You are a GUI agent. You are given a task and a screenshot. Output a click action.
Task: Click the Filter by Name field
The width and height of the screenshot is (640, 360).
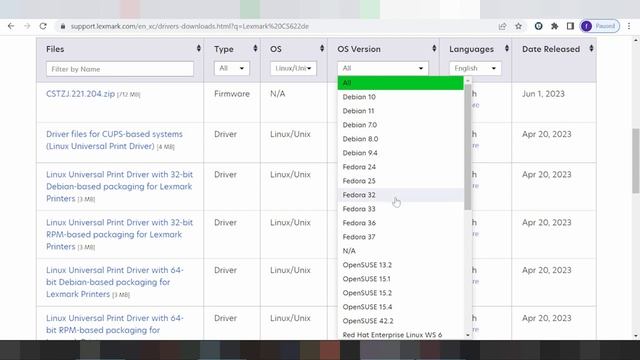pyautogui.click(x=120, y=69)
